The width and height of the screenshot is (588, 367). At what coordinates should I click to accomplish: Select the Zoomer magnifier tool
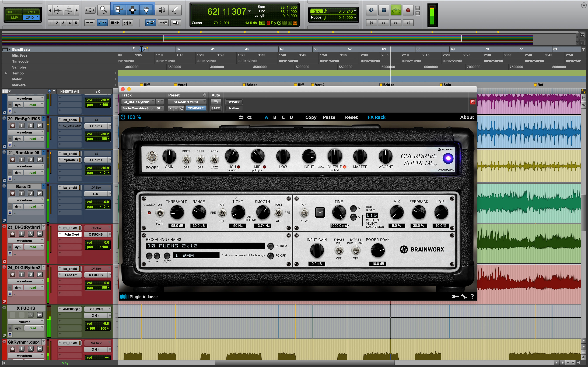pos(103,10)
